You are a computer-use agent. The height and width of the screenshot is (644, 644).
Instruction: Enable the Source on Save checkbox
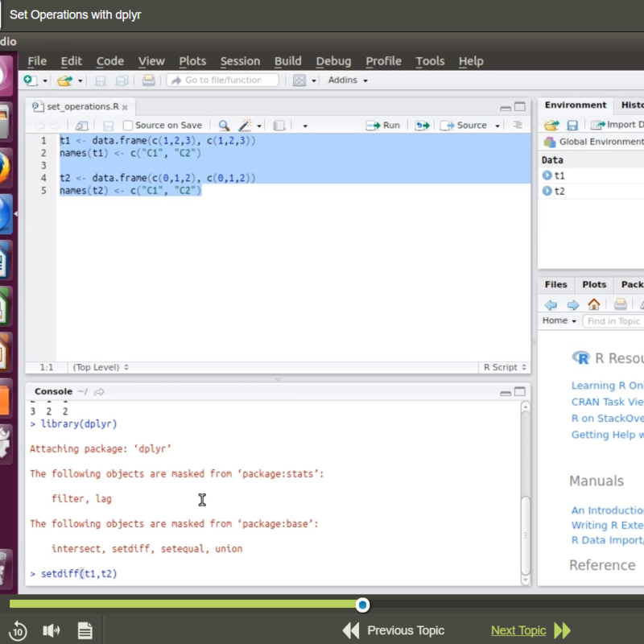[128, 125]
